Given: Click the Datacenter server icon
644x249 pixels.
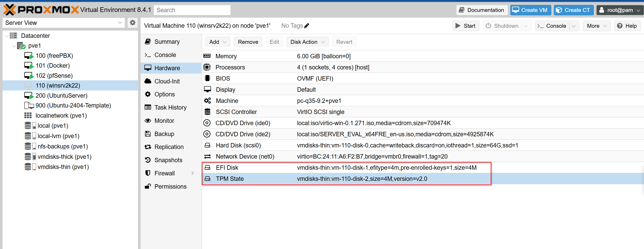Looking at the screenshot, I should [13, 35].
